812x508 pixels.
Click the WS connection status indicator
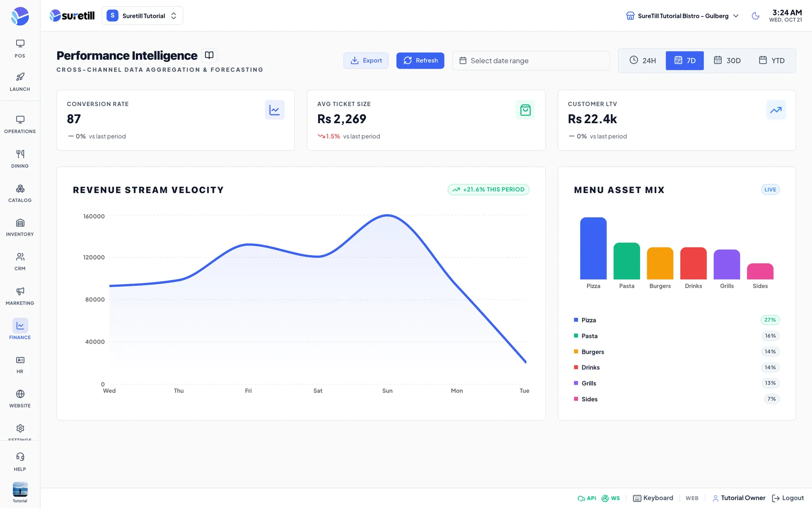click(611, 498)
